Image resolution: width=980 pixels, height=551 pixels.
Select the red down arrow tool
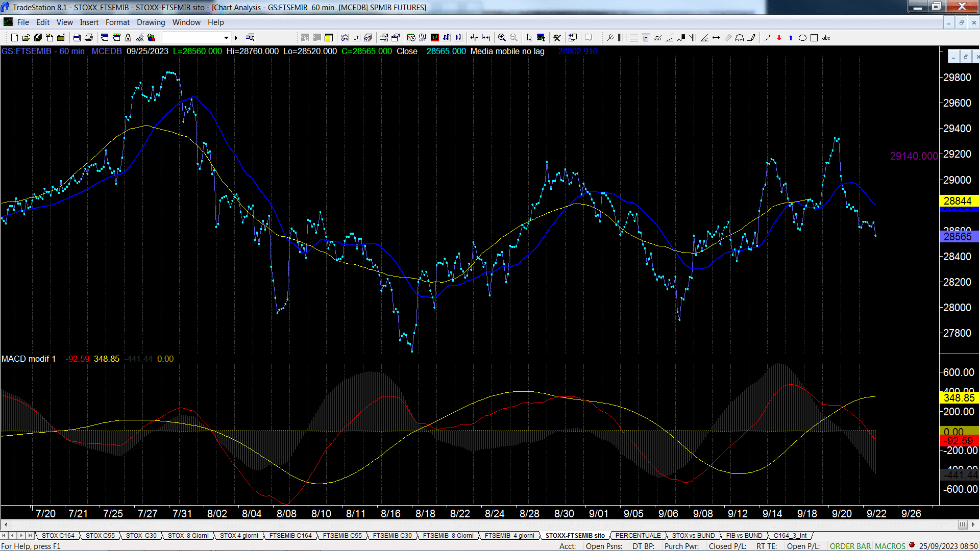[779, 38]
